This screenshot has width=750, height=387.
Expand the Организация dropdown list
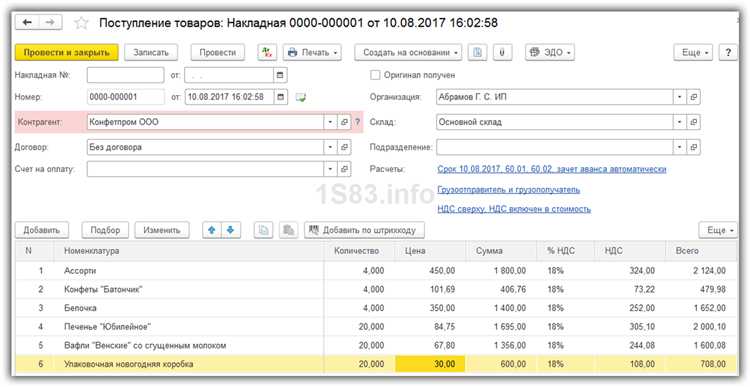click(680, 97)
